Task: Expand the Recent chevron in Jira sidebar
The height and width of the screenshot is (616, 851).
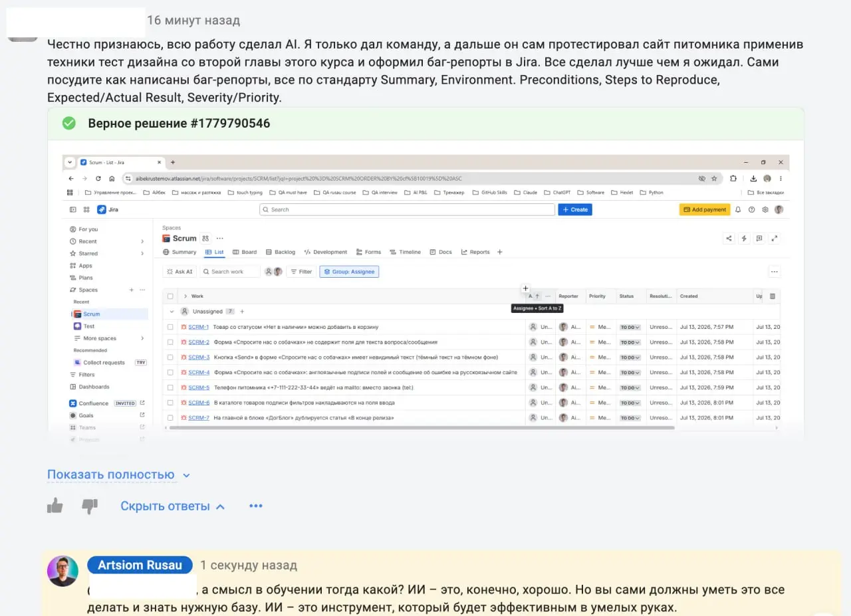Action: pyautogui.click(x=142, y=241)
